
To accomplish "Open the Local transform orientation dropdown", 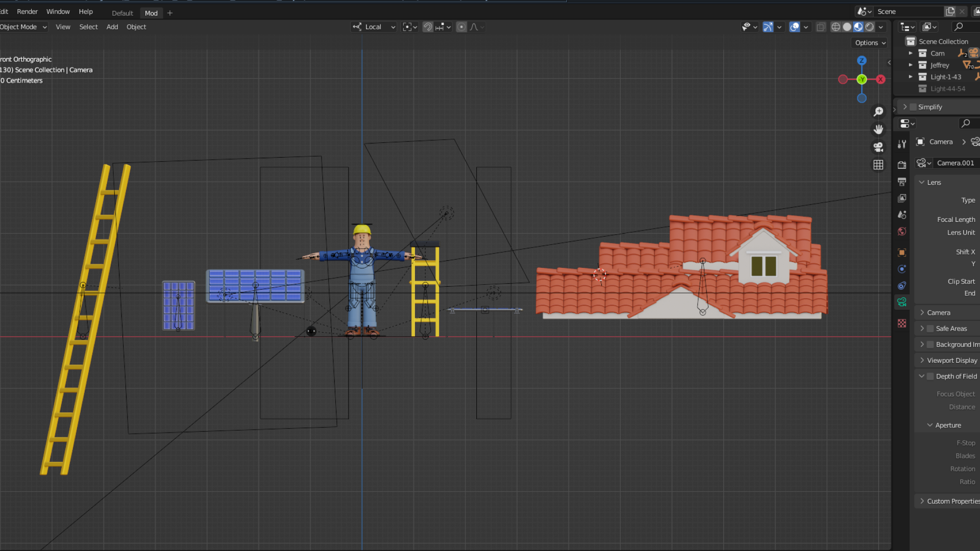I will point(374,27).
